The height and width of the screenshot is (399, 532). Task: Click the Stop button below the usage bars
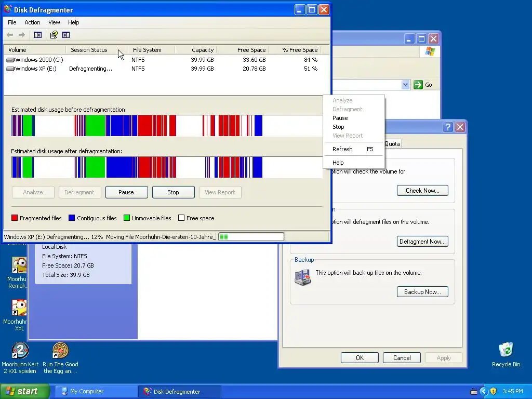click(x=173, y=192)
